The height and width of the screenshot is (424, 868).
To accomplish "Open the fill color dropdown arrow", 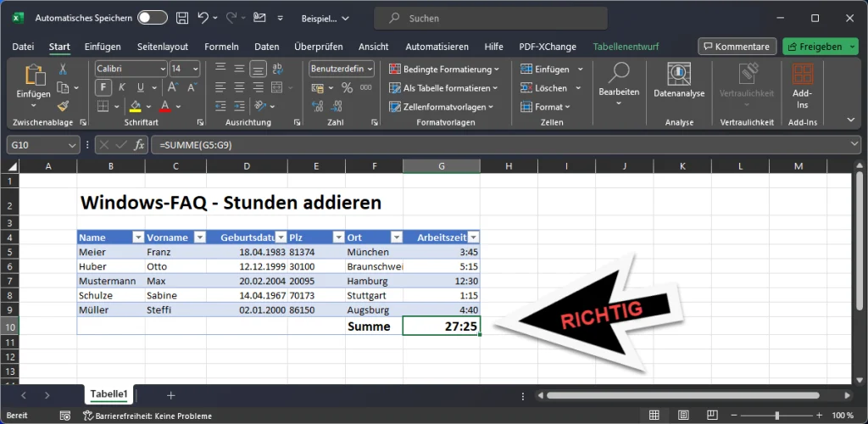I will click(x=148, y=106).
